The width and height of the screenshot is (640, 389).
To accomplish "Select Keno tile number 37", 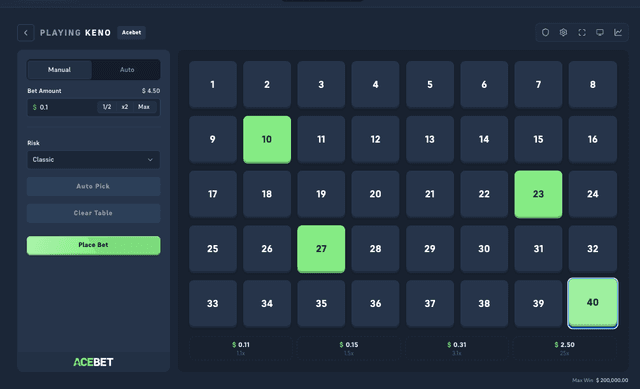I will click(430, 303).
